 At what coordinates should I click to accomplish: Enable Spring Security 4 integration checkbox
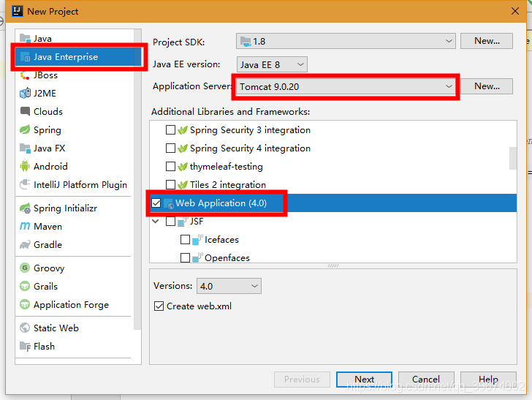[x=170, y=148]
